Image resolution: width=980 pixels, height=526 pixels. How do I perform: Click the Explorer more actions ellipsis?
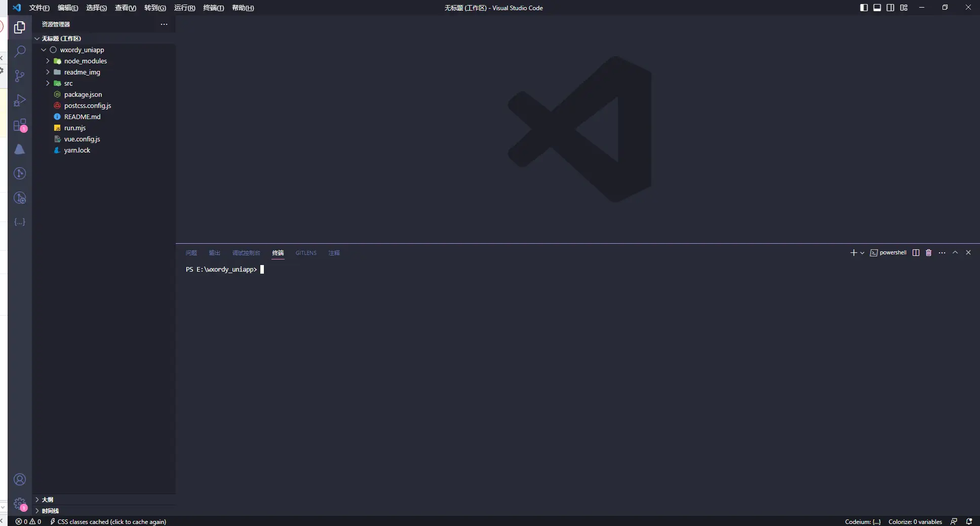pyautogui.click(x=164, y=24)
